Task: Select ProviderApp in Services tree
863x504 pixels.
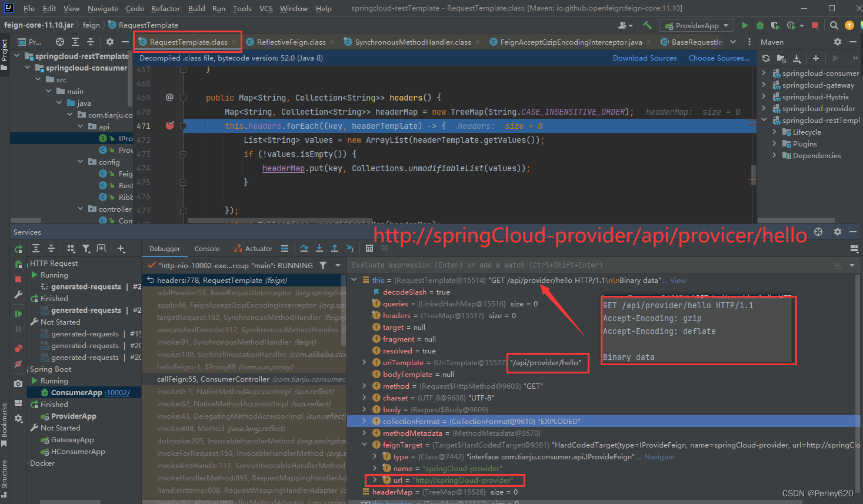Action: [74, 416]
